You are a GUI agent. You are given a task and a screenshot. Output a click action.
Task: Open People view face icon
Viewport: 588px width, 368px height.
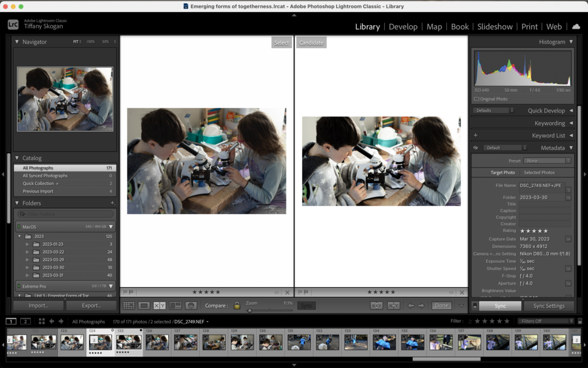(191, 306)
